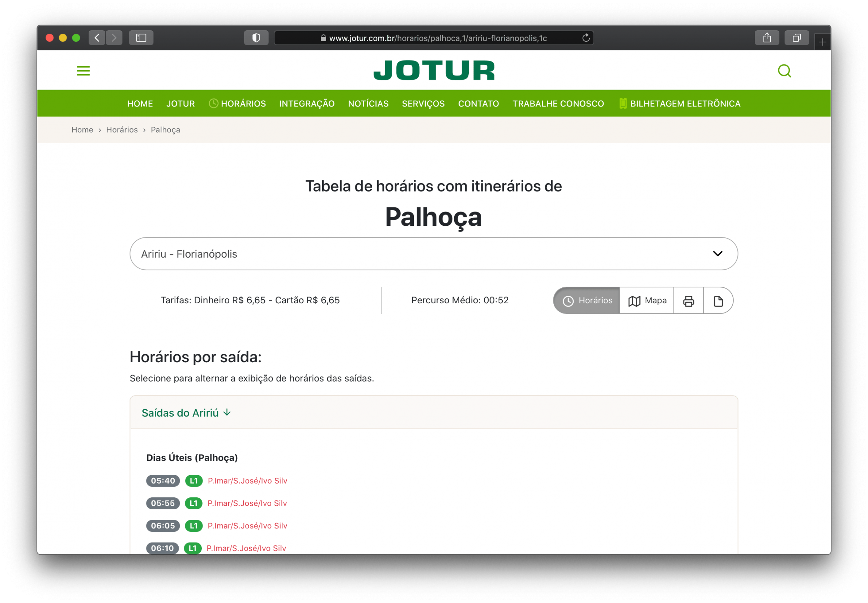Click the Tarifas Dinheiro R$ 6,65 text
The height and width of the screenshot is (603, 868).
click(x=250, y=300)
